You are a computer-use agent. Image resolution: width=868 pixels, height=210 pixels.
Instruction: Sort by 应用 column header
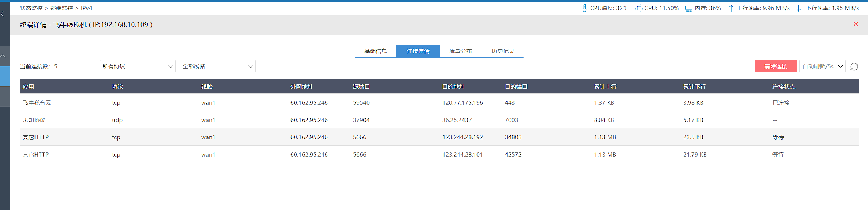point(29,87)
